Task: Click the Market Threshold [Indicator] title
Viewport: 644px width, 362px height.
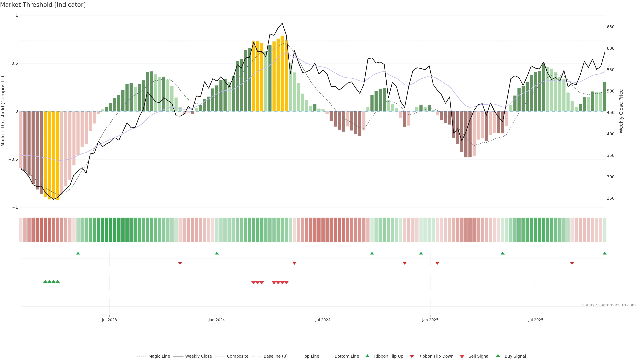Action: pyautogui.click(x=43, y=5)
